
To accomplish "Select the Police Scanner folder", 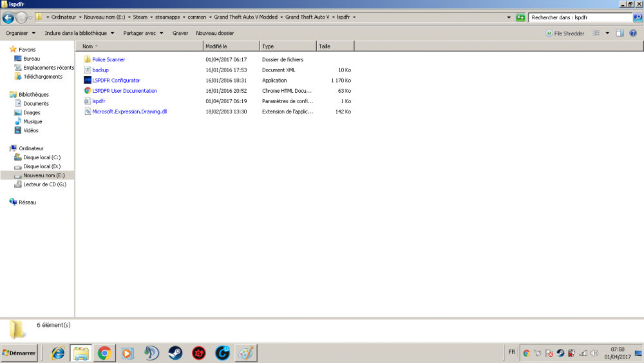I will tap(108, 59).
